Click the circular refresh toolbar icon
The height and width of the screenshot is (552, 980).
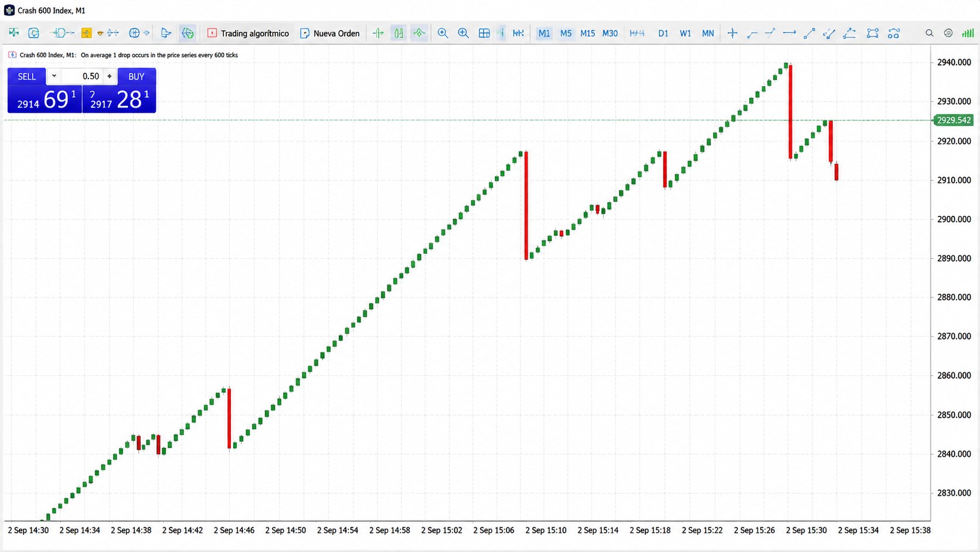tap(33, 33)
